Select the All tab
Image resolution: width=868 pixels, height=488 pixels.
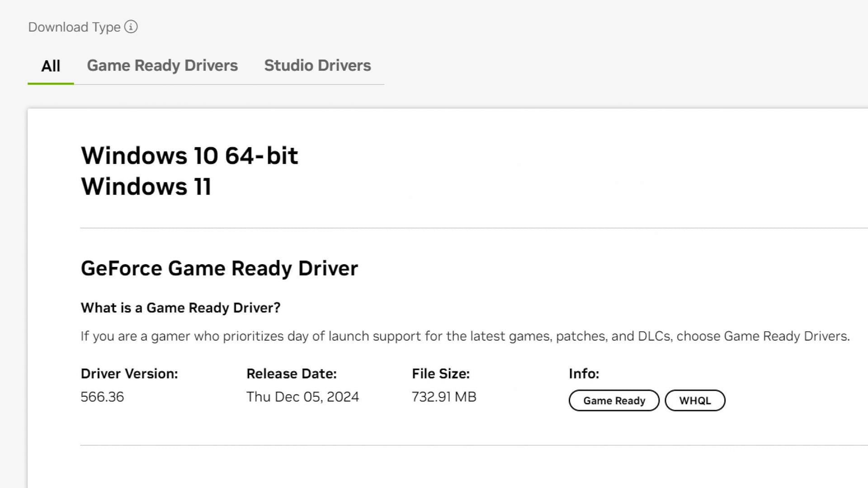point(51,66)
